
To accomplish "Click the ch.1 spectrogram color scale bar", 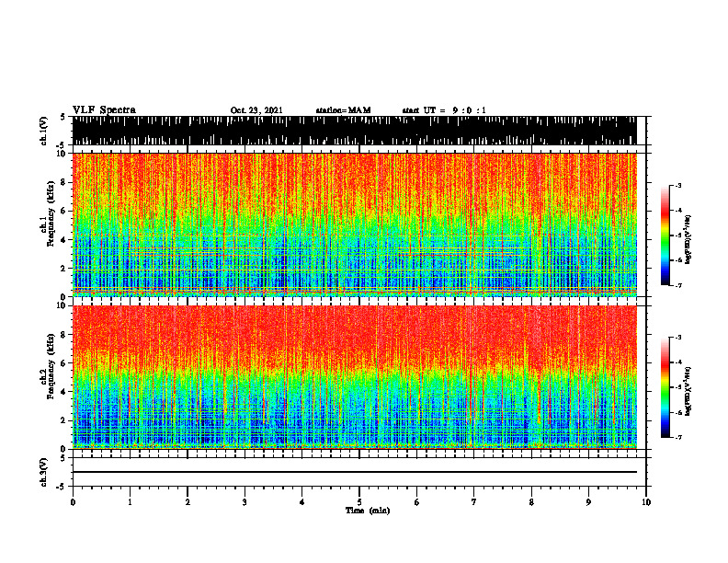I will point(665,236).
